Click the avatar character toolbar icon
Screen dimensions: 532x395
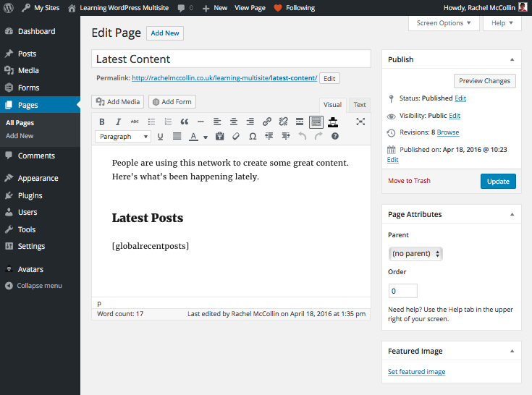tap(333, 122)
